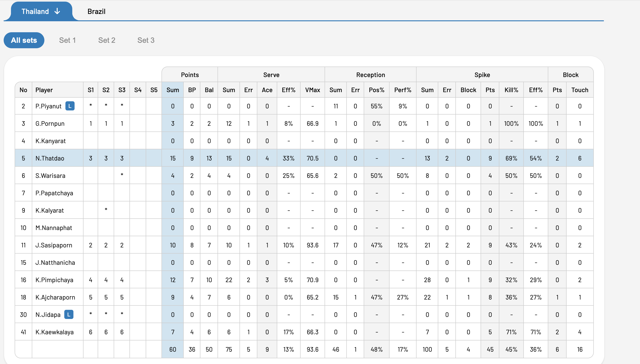Screen dimensions: 640x364
Task: Click the team total Pos% 48%
Action: [x=376, y=350]
